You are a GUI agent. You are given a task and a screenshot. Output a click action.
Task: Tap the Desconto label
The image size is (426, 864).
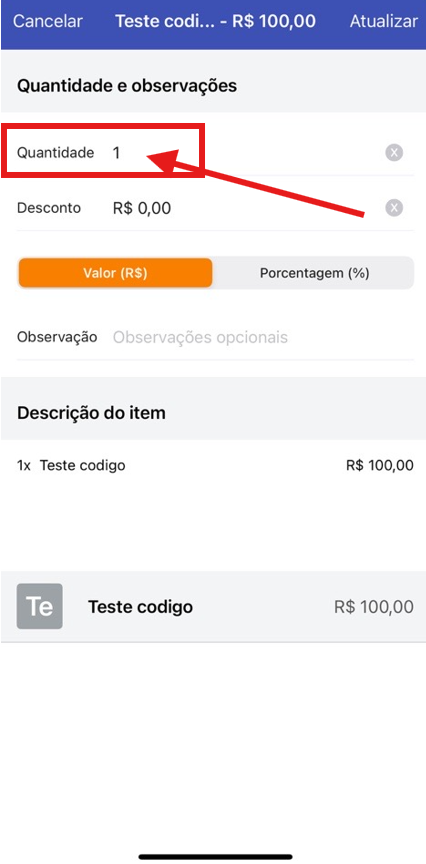pyautogui.click(x=49, y=208)
